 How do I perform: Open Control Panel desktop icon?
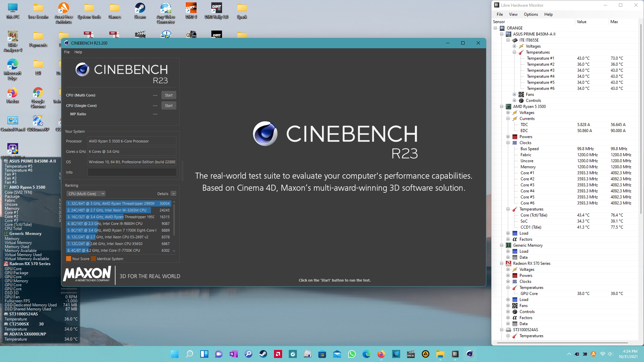pyautogui.click(x=13, y=123)
